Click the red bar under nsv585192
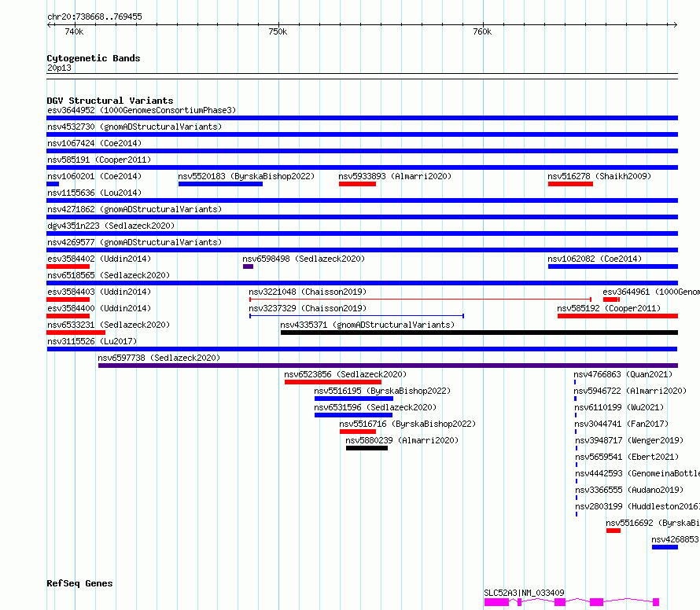This screenshot has width=700, height=610. pos(618,316)
